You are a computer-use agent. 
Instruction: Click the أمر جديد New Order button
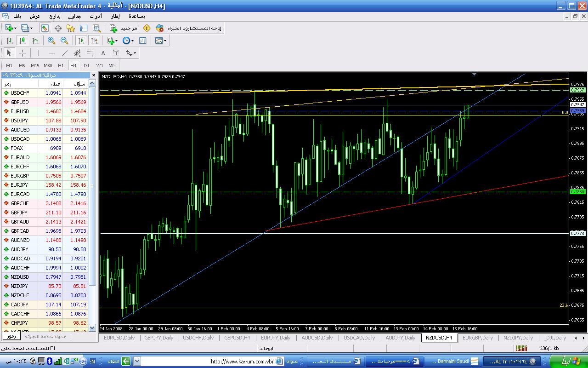click(124, 28)
